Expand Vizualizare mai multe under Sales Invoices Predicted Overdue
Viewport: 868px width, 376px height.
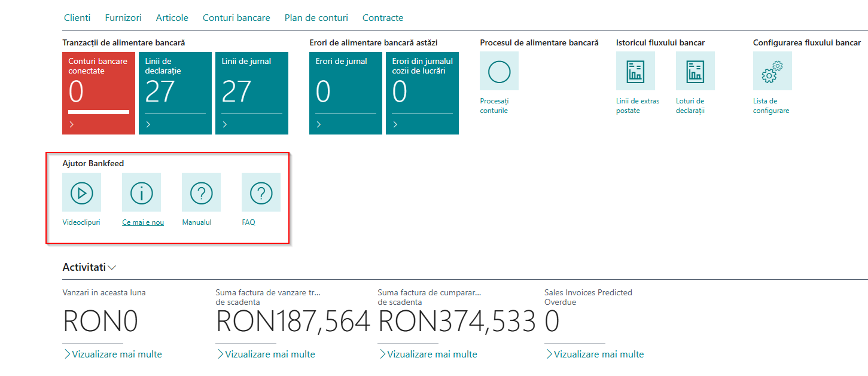pos(595,354)
